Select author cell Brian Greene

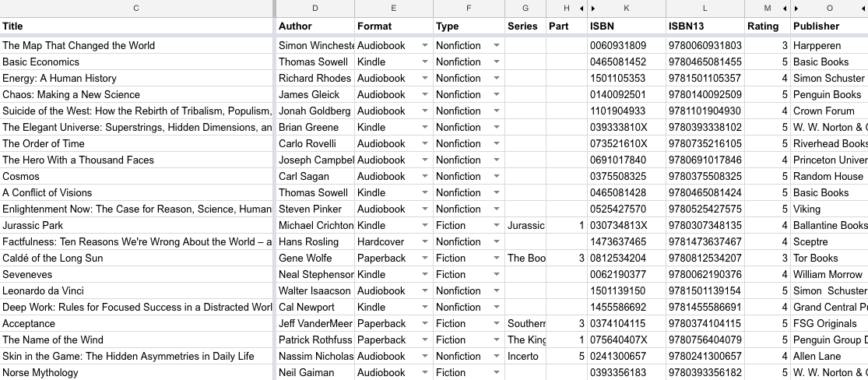point(315,128)
